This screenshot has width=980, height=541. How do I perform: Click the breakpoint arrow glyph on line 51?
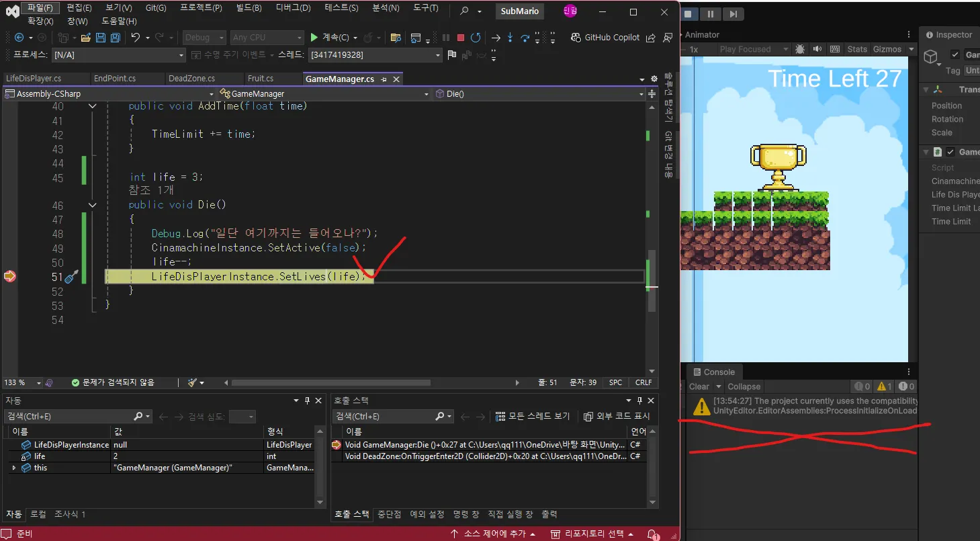point(9,276)
